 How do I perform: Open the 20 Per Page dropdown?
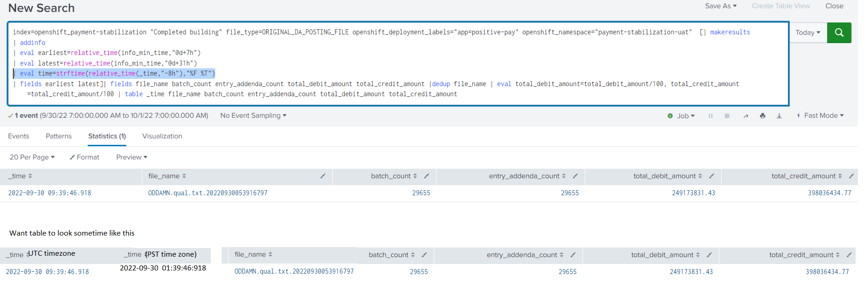[x=32, y=157]
